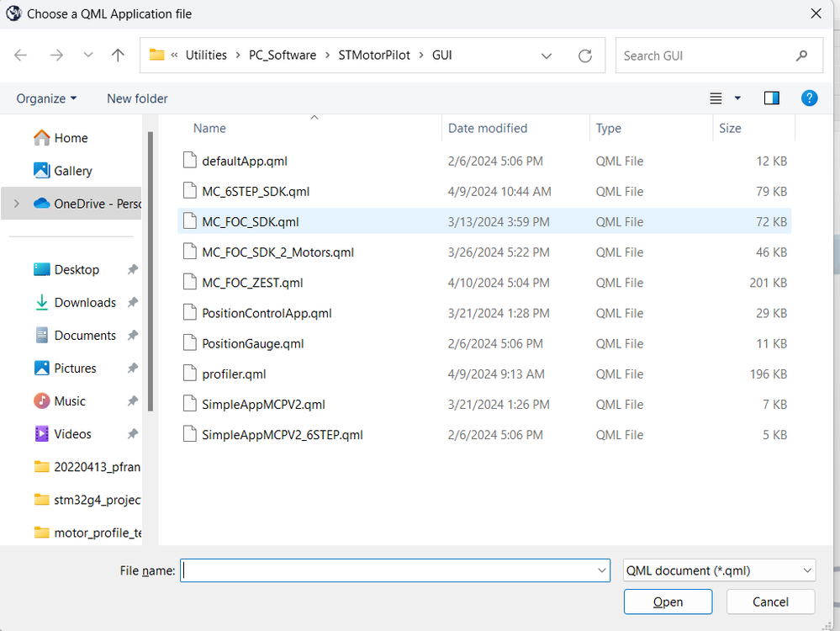Select the PositionGauge.qml file

(x=484, y=343)
